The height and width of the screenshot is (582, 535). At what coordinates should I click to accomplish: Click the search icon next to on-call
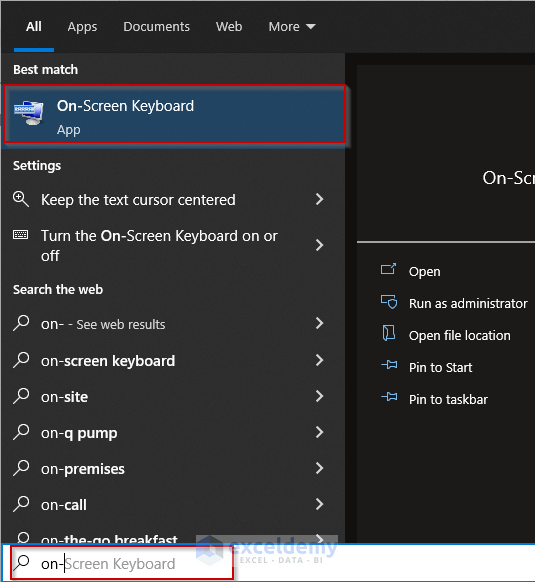pyautogui.click(x=21, y=504)
